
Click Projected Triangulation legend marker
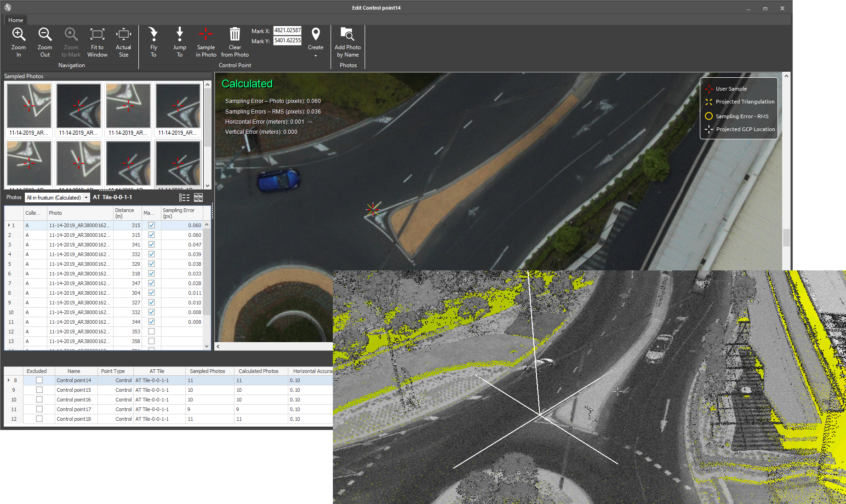(709, 102)
